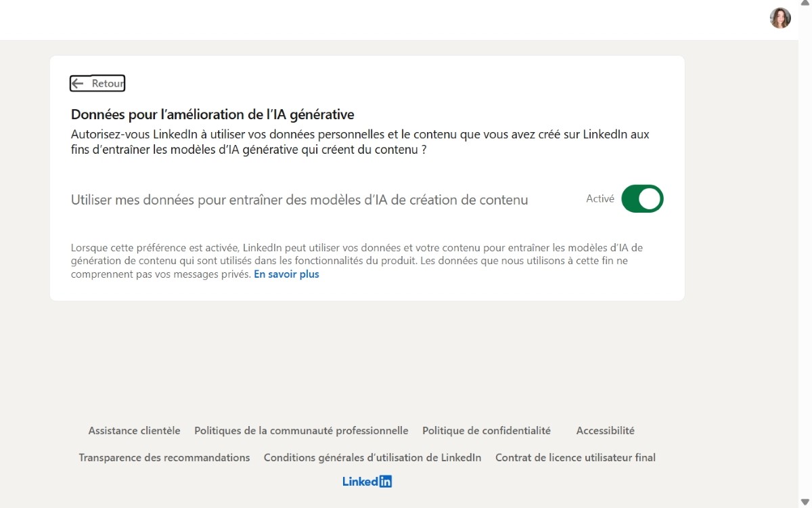Select the 'Utiliser mes données' setting row

(x=299, y=199)
